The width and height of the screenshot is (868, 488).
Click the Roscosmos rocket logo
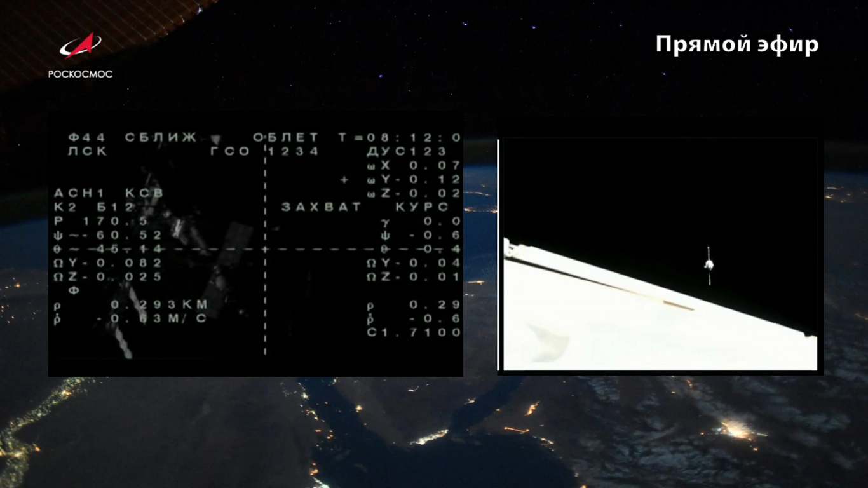click(81, 46)
